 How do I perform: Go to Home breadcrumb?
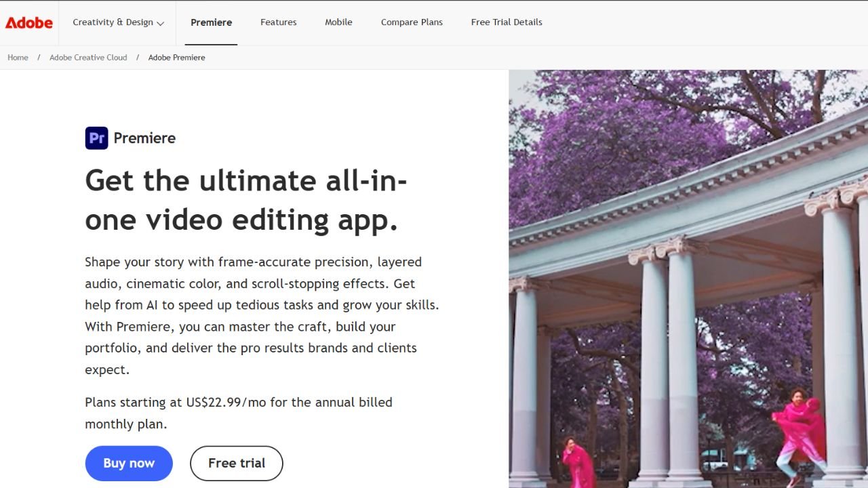point(18,58)
